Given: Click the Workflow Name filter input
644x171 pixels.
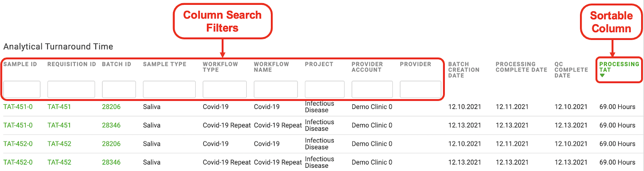Looking at the screenshot, I should [x=276, y=89].
